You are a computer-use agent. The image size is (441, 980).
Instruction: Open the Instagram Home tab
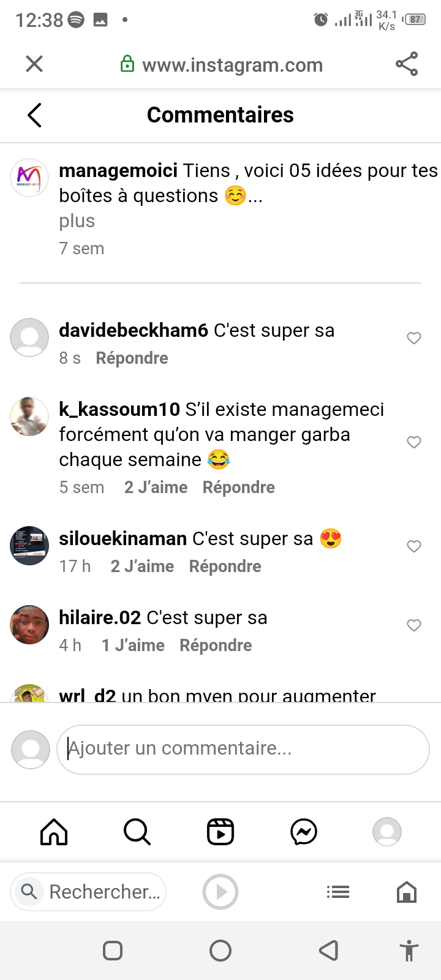click(x=54, y=832)
